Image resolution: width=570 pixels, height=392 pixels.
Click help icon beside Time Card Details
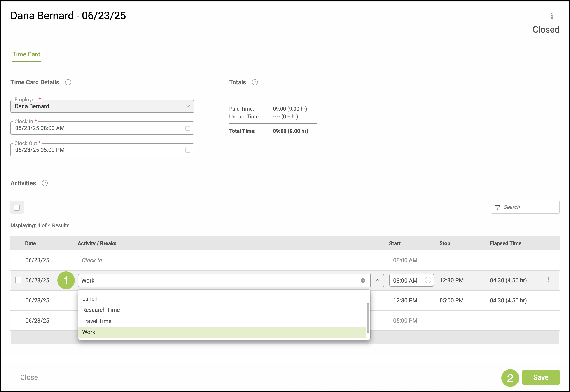[x=68, y=82]
